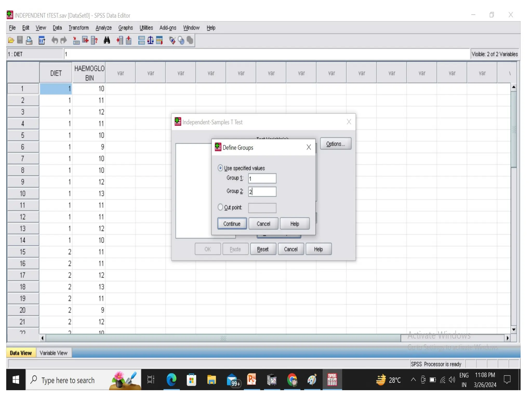
Task: Click inside the Group 1 value field
Action: (x=262, y=178)
